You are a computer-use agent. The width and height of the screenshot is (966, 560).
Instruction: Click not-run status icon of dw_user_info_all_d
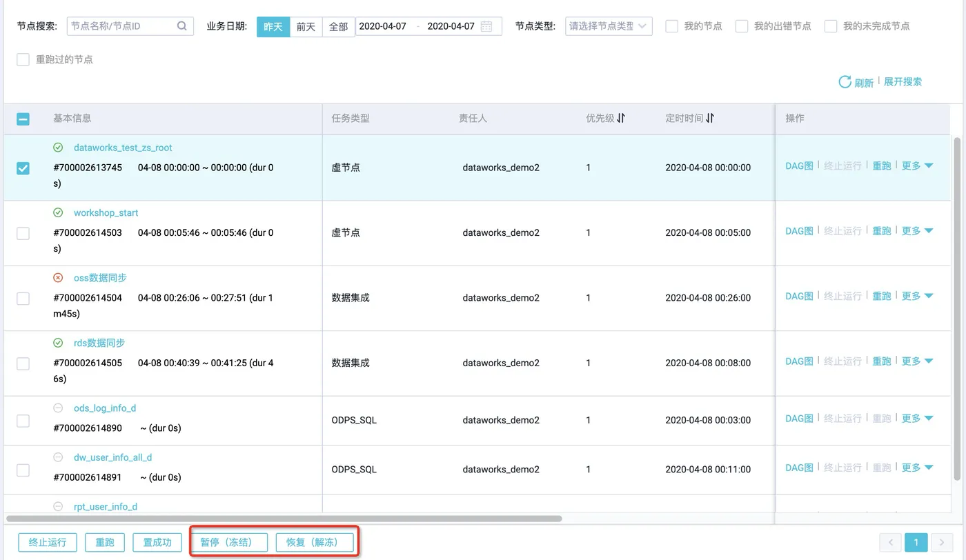pos(58,457)
